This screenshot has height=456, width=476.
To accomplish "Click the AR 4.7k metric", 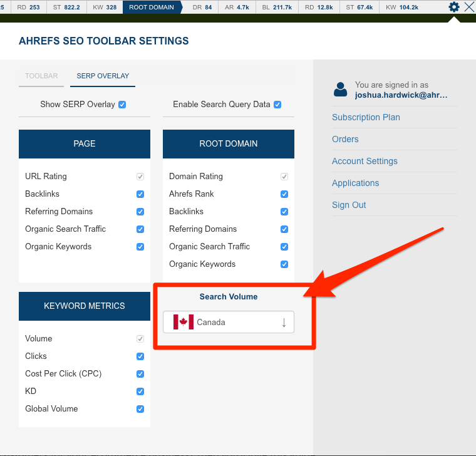I will click(x=237, y=7).
